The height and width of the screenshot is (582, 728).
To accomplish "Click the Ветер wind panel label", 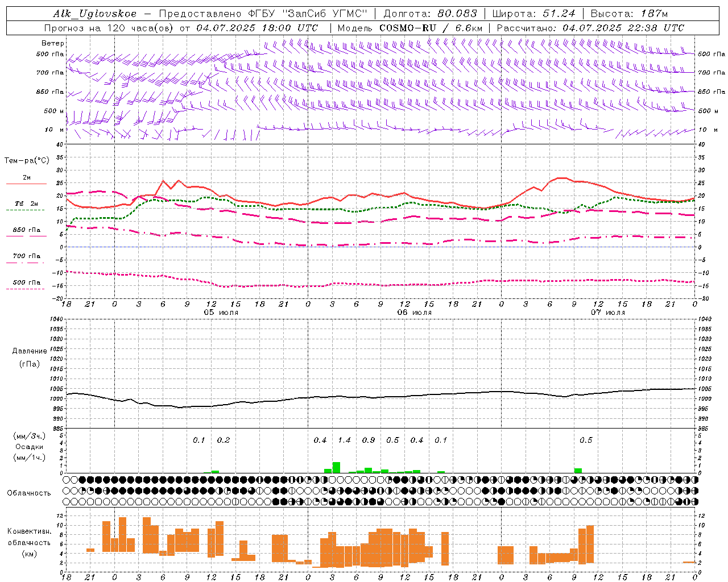I will pyautogui.click(x=53, y=43).
